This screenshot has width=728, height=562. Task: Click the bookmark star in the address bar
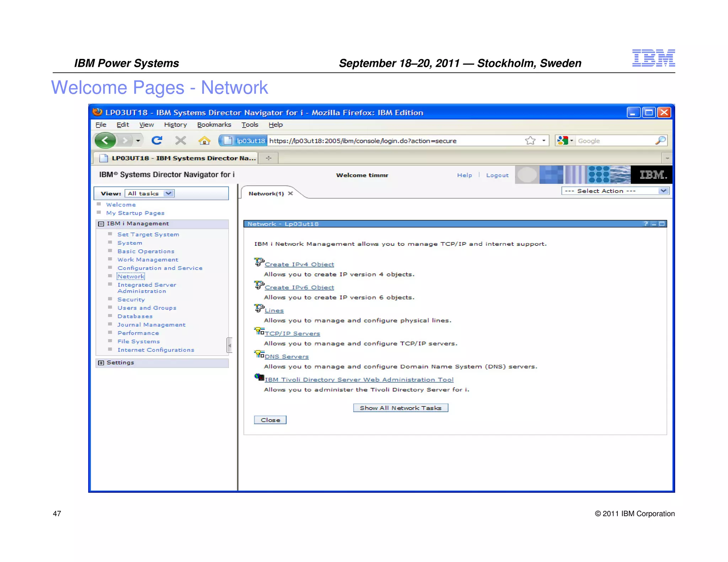[x=530, y=141]
